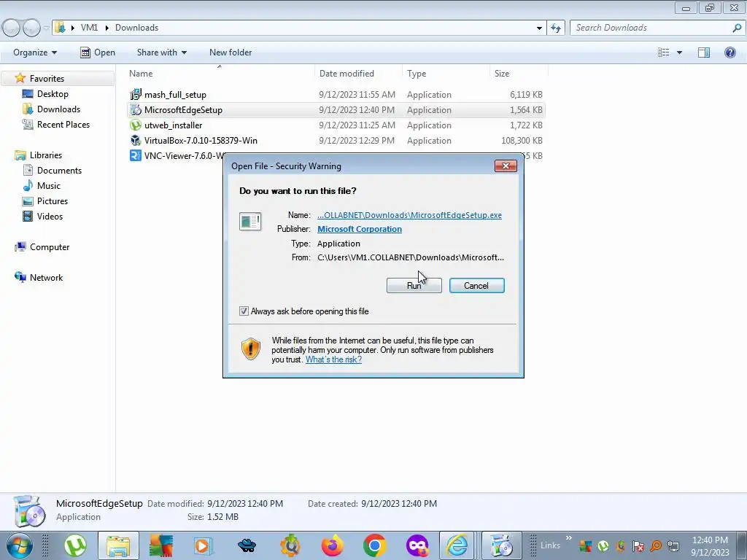
Task: Open Internet Explorer from the taskbar
Action: [x=457, y=545]
